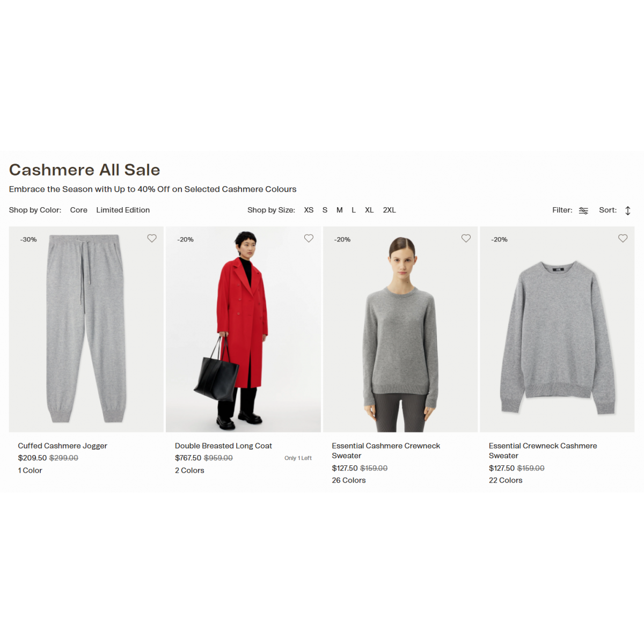644x644 pixels.
Task: Tap heart on Essential Cashmere Crewneck Sweater
Action: coord(466,238)
